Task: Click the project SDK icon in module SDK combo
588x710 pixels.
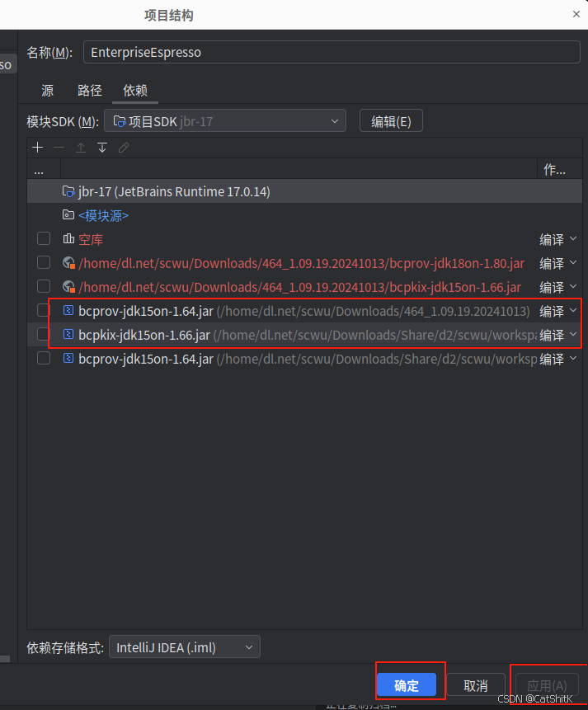Action: pos(120,121)
